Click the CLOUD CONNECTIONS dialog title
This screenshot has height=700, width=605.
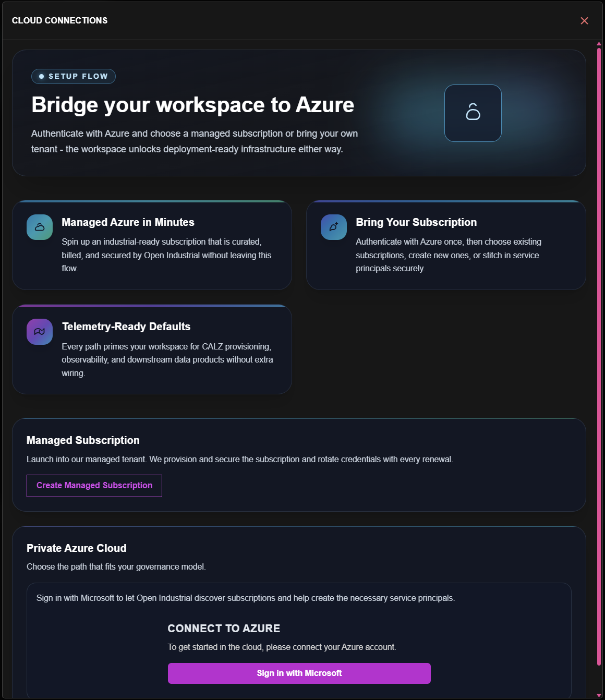(x=59, y=20)
